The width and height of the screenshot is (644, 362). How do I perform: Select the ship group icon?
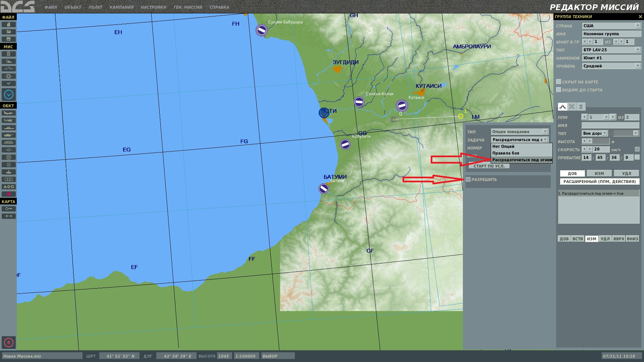click(x=8, y=128)
